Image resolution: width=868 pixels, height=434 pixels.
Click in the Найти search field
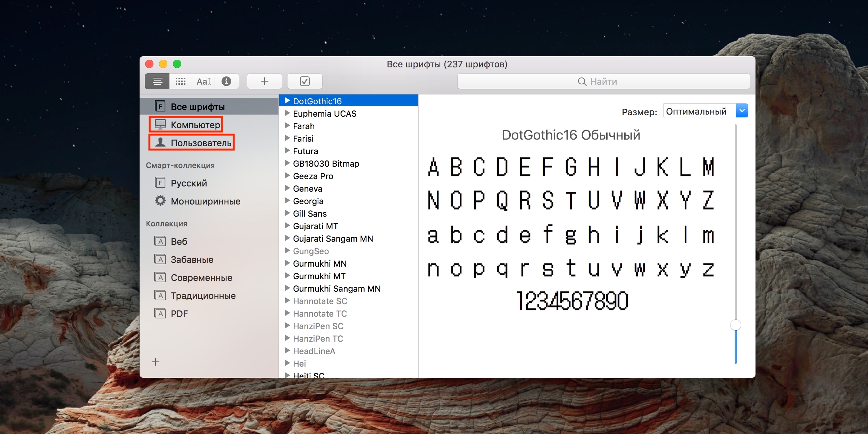(x=603, y=82)
